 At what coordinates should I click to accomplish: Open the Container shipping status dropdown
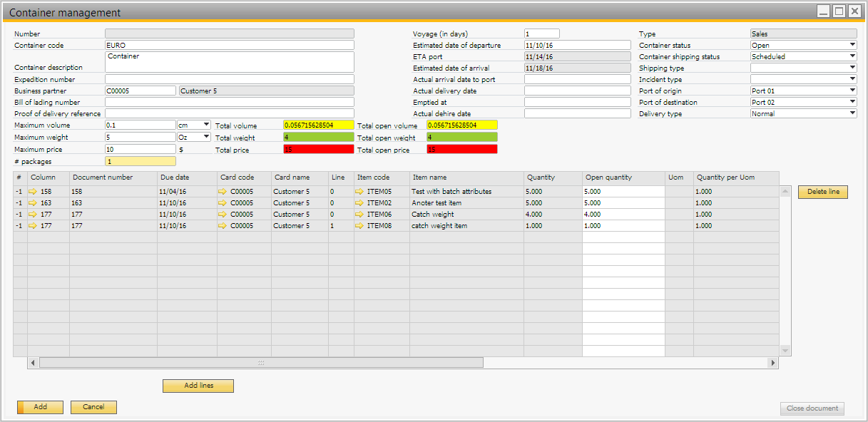[852, 57]
